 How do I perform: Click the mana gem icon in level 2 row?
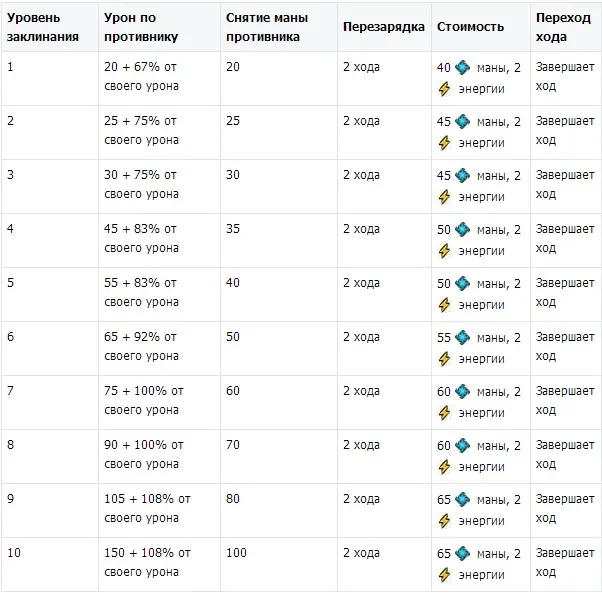[x=462, y=121]
